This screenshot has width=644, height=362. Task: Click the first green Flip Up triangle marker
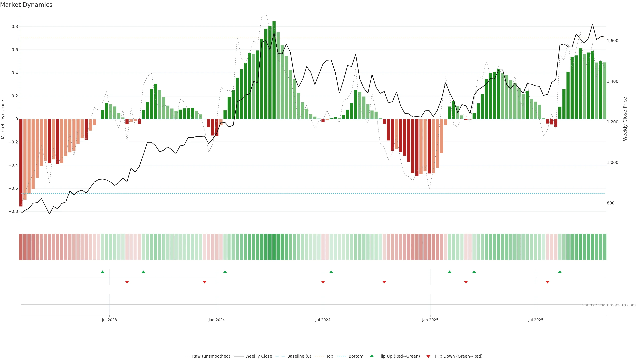tap(102, 272)
